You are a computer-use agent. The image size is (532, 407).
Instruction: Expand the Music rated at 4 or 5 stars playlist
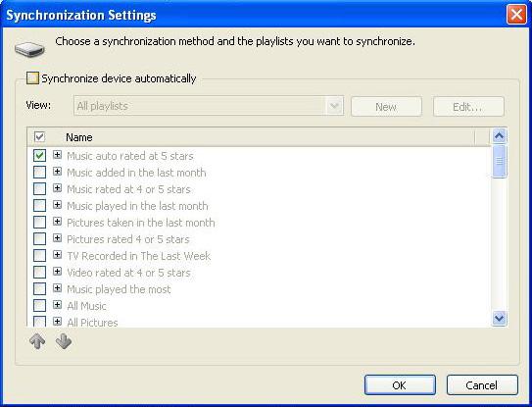pyautogui.click(x=58, y=188)
